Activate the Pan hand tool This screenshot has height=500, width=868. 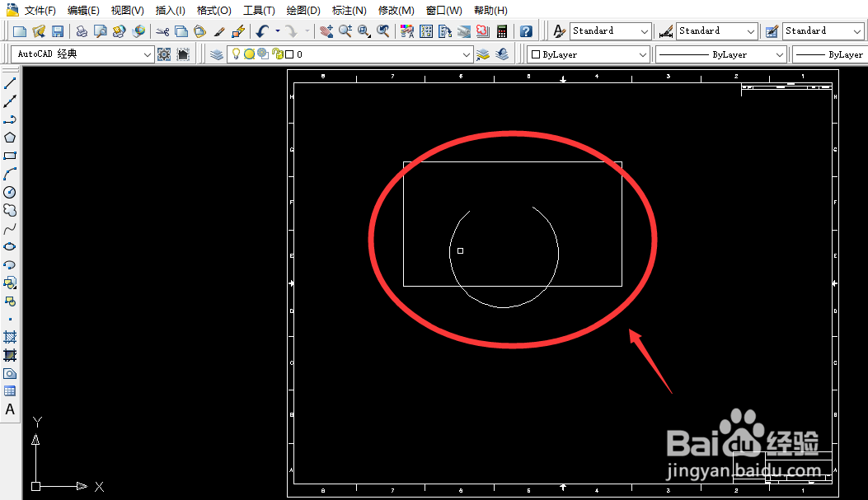pos(326,31)
